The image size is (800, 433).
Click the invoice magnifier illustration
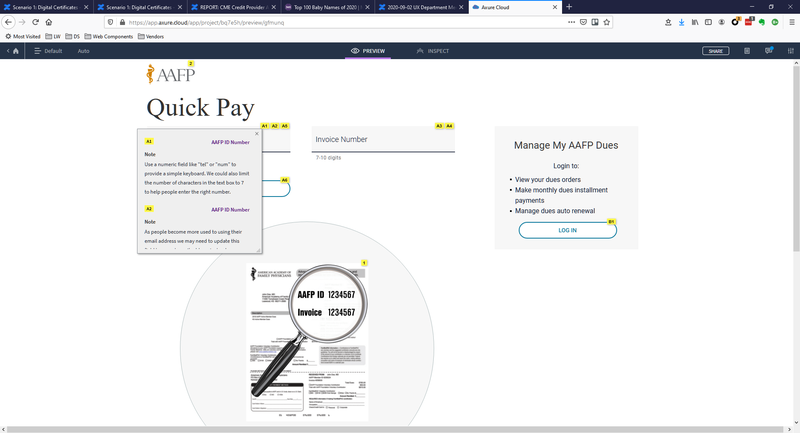pyautogui.click(x=307, y=342)
